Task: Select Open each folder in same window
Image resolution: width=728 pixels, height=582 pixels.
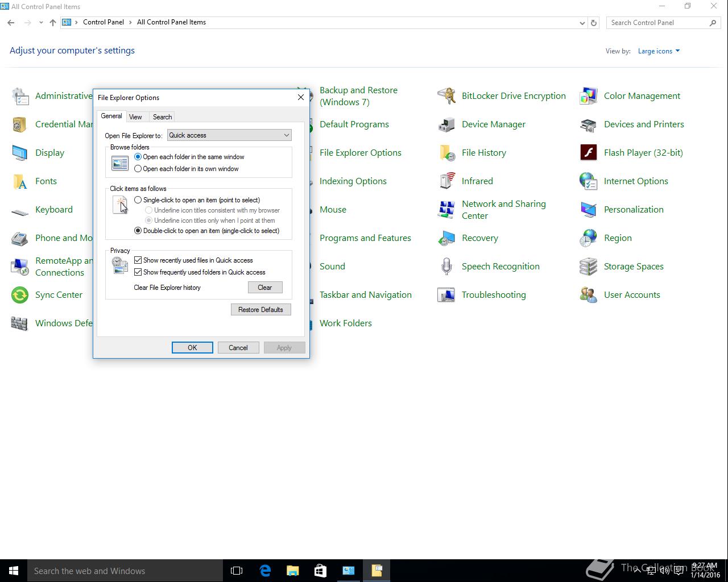Action: click(x=138, y=157)
